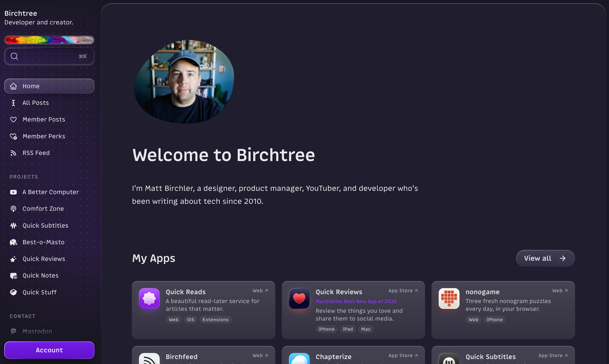Click the iPhone tag on nonogame card

pos(494,320)
